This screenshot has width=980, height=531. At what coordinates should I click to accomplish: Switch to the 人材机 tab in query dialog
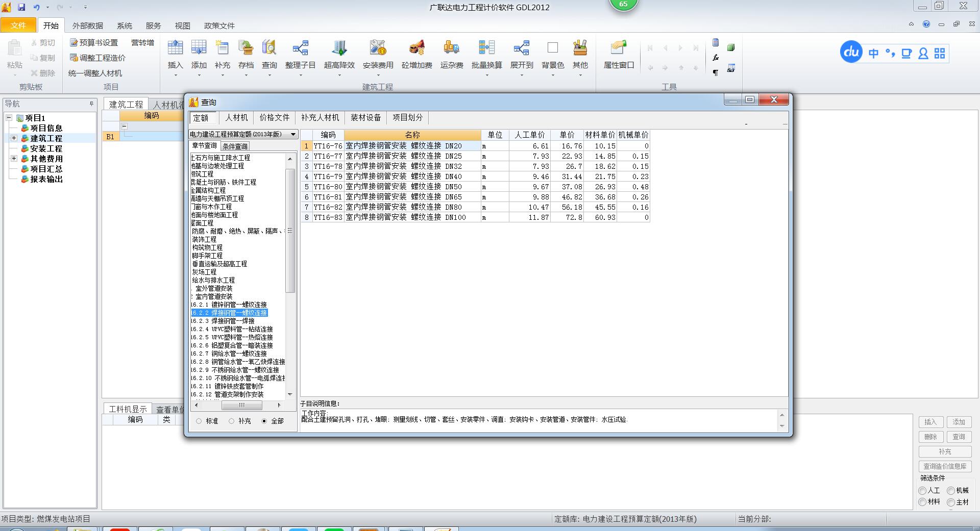coord(236,118)
